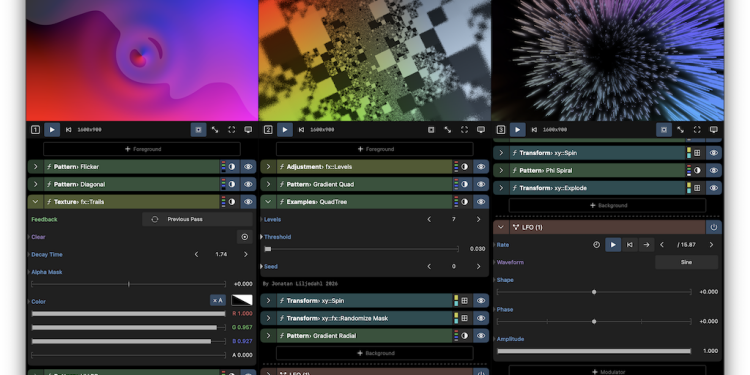This screenshot has height=375, width=750.
Task: Collapse the LFO (1) modulator in viewport 3
Action: click(501, 227)
